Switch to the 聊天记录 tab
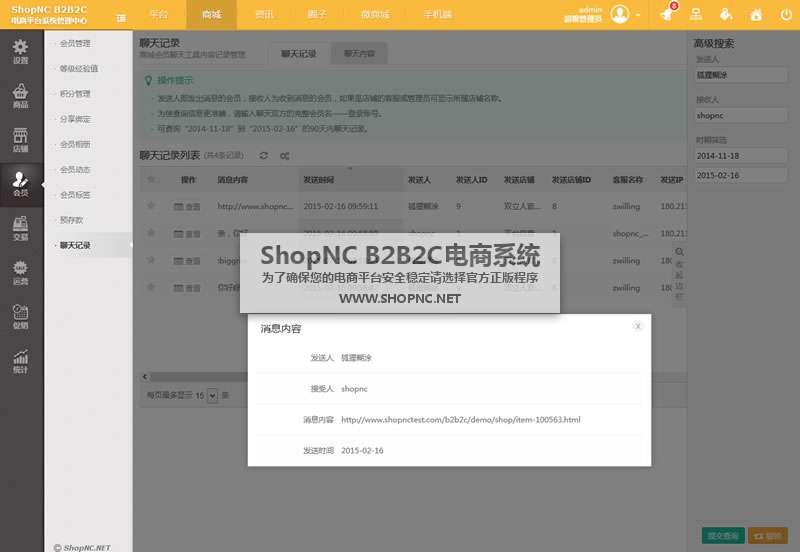 click(x=298, y=54)
